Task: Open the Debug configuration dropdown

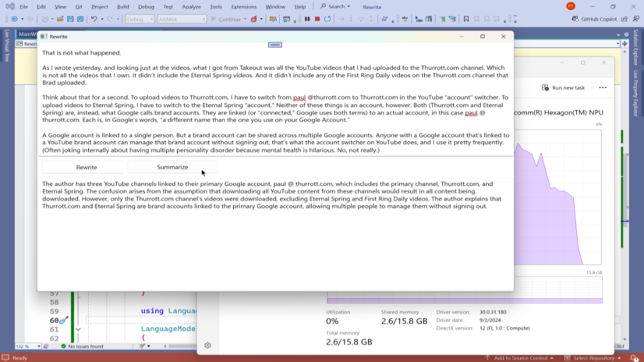Action: [x=140, y=19]
